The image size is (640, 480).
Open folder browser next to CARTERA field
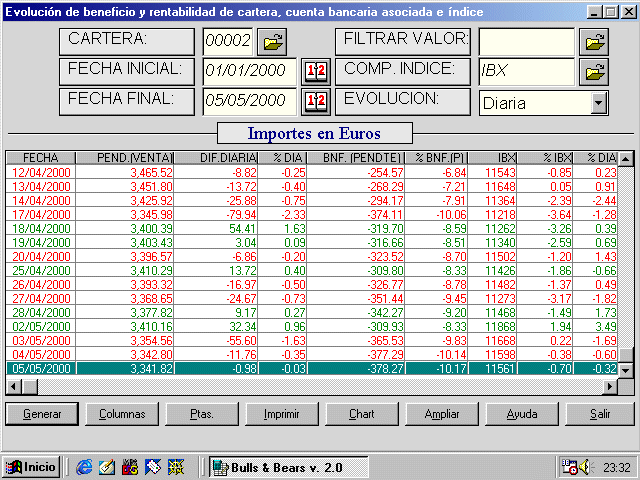272,42
